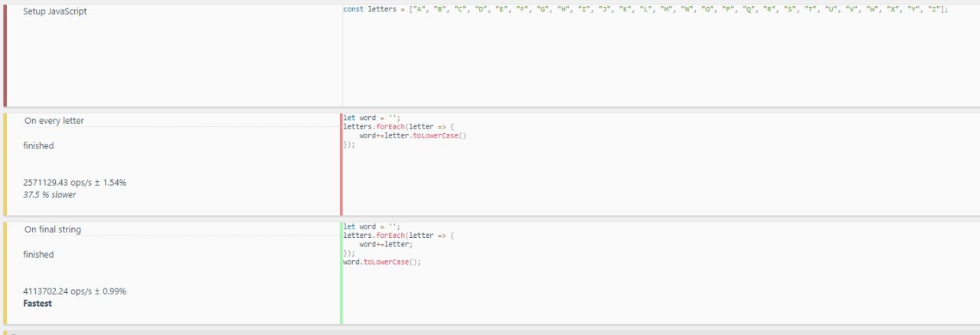The height and width of the screenshot is (335, 980).
Task: Click letters.forEach line in On every letter code
Action: (398, 126)
